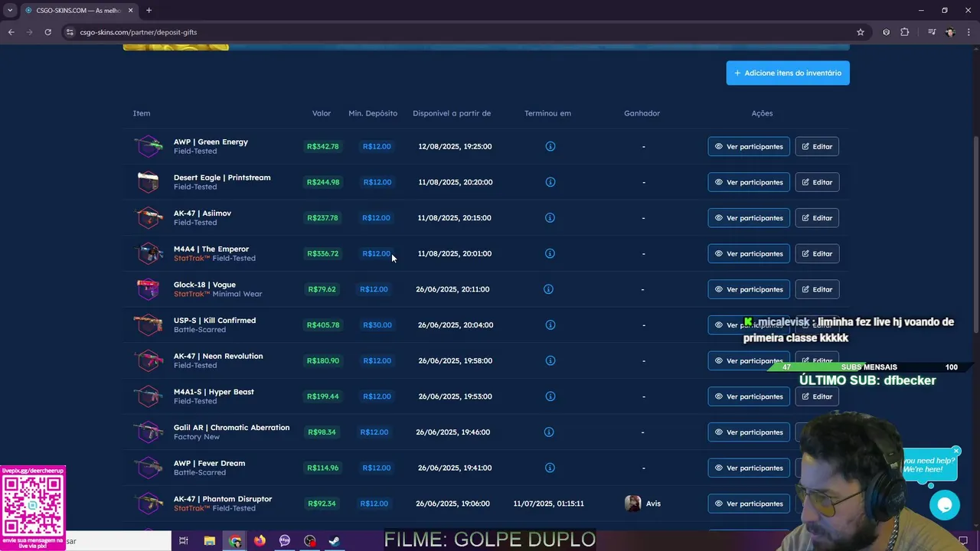Click the 'Disponível a partir de' column header
The image size is (980, 551).
pos(452,113)
